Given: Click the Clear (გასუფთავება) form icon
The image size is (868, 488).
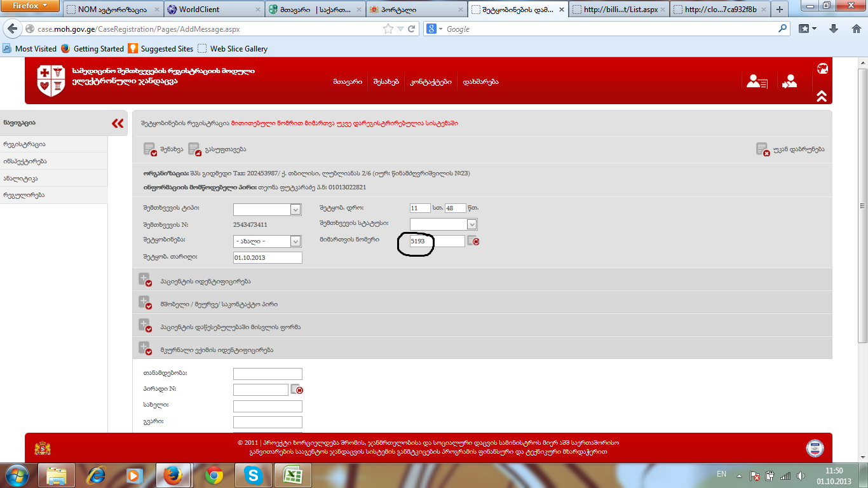Looking at the screenshot, I should pyautogui.click(x=194, y=149).
